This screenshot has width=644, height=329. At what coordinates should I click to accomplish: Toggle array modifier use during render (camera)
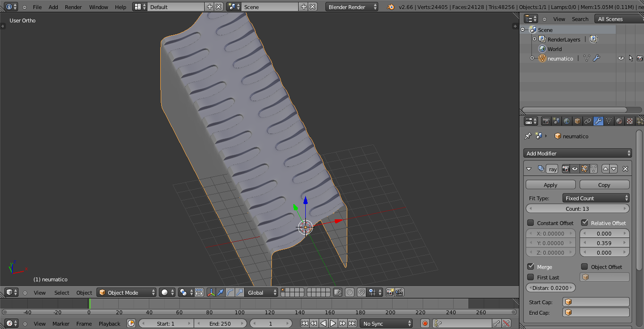pyautogui.click(x=566, y=169)
